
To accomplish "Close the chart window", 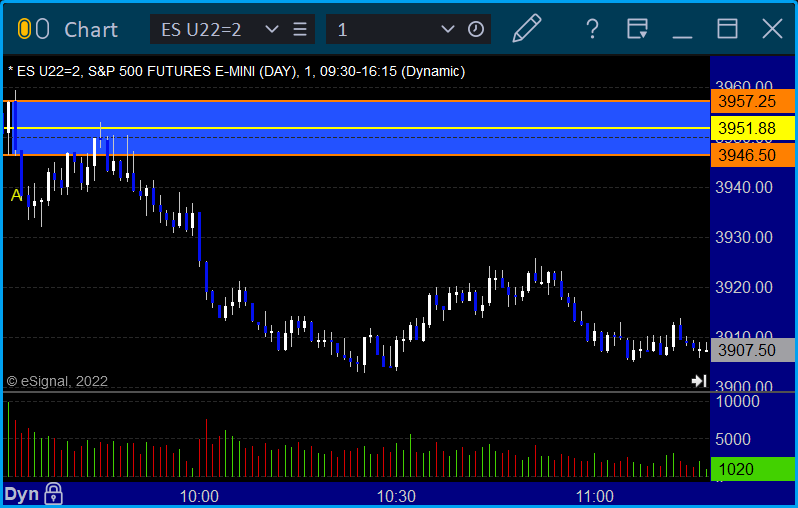I will (772, 29).
